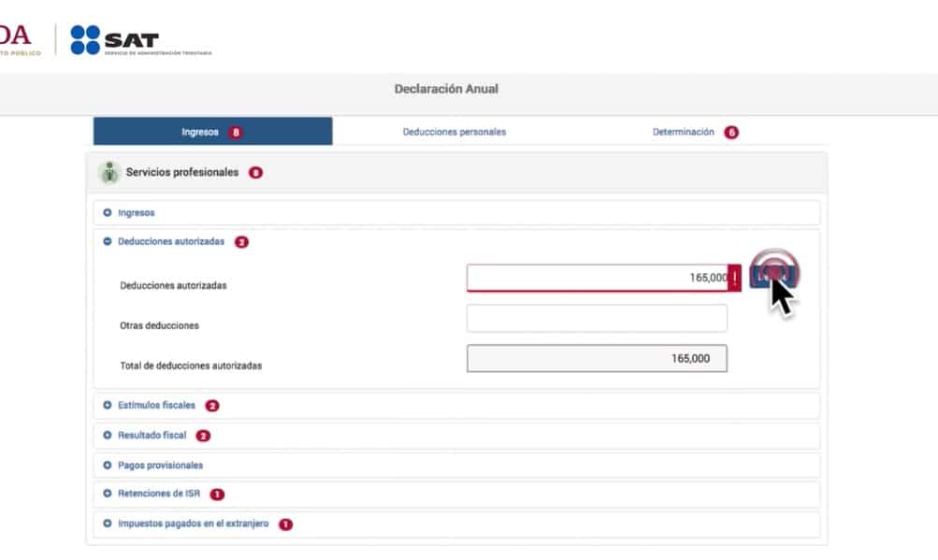Image resolution: width=938 pixels, height=560 pixels.
Task: Select the Ingresos tab
Action: pyautogui.click(x=200, y=132)
